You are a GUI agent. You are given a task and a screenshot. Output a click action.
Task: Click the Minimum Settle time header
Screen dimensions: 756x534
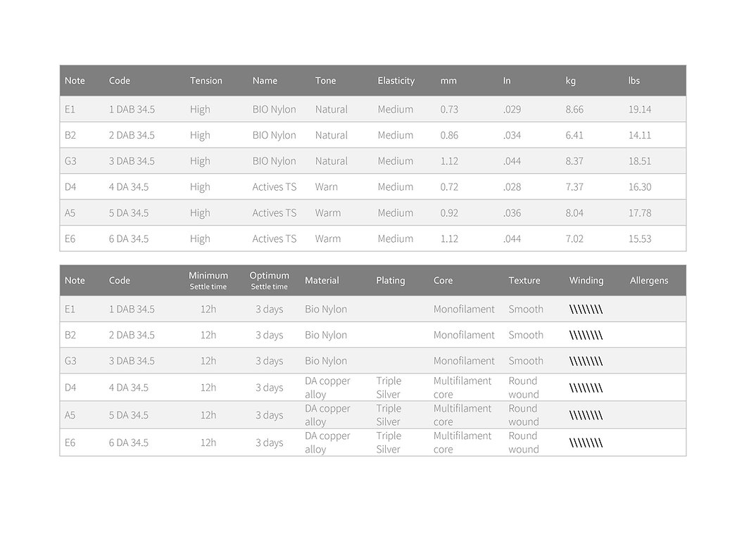click(x=208, y=281)
